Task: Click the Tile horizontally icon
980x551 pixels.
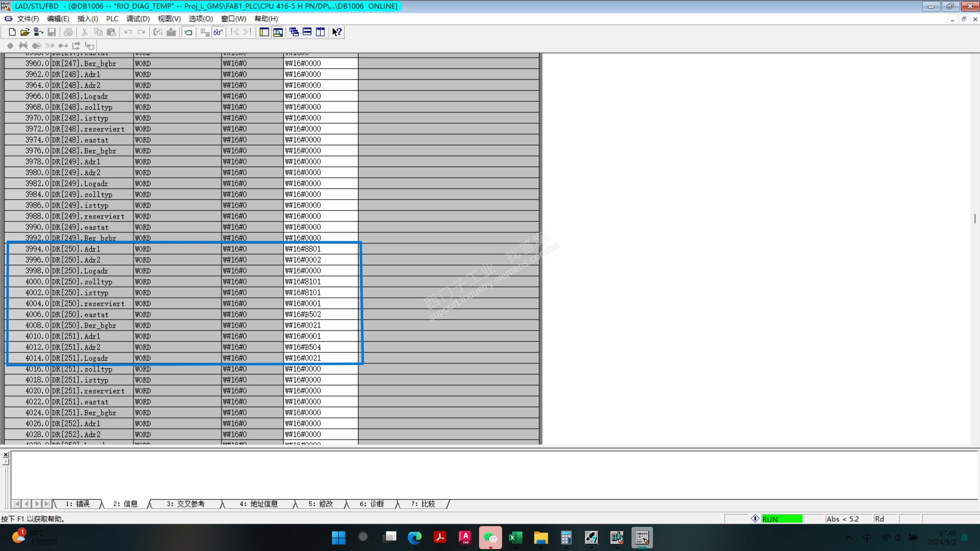Action: coord(307,32)
